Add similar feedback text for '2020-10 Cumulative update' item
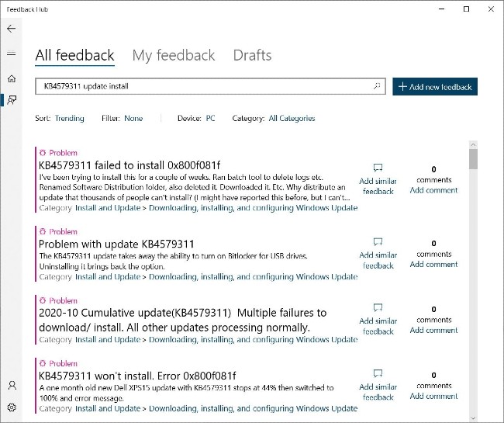Viewport: 504px width, 423px height. click(378, 326)
